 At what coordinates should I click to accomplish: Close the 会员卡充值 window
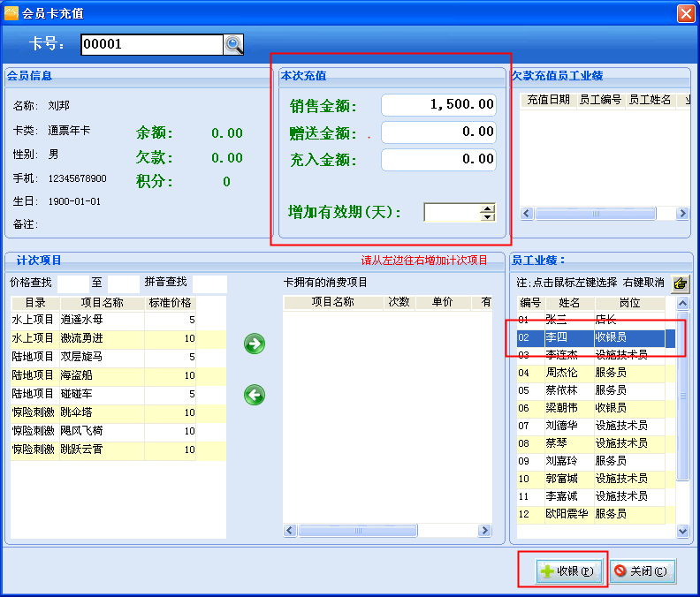click(x=685, y=13)
